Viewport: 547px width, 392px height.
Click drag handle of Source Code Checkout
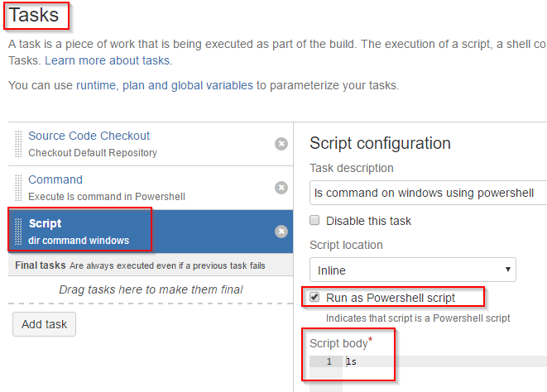tap(18, 144)
